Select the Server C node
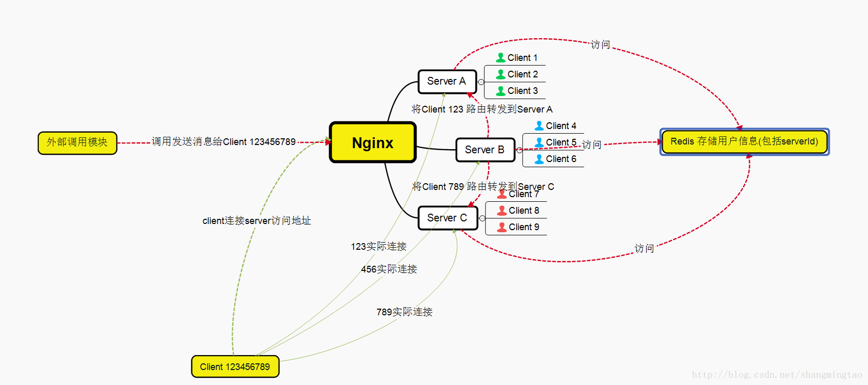The image size is (868, 385). pyautogui.click(x=447, y=218)
